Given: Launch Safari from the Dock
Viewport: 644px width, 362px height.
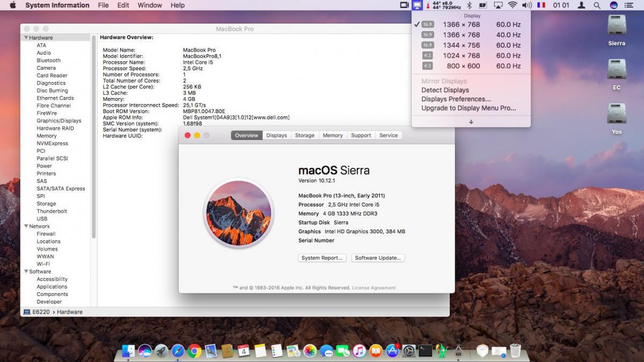Looking at the screenshot, I should point(178,351).
